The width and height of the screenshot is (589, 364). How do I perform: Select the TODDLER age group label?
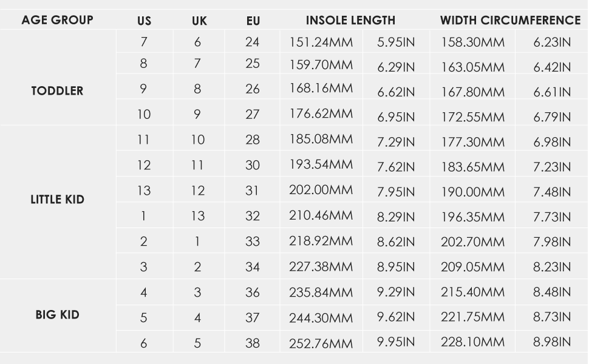(57, 91)
